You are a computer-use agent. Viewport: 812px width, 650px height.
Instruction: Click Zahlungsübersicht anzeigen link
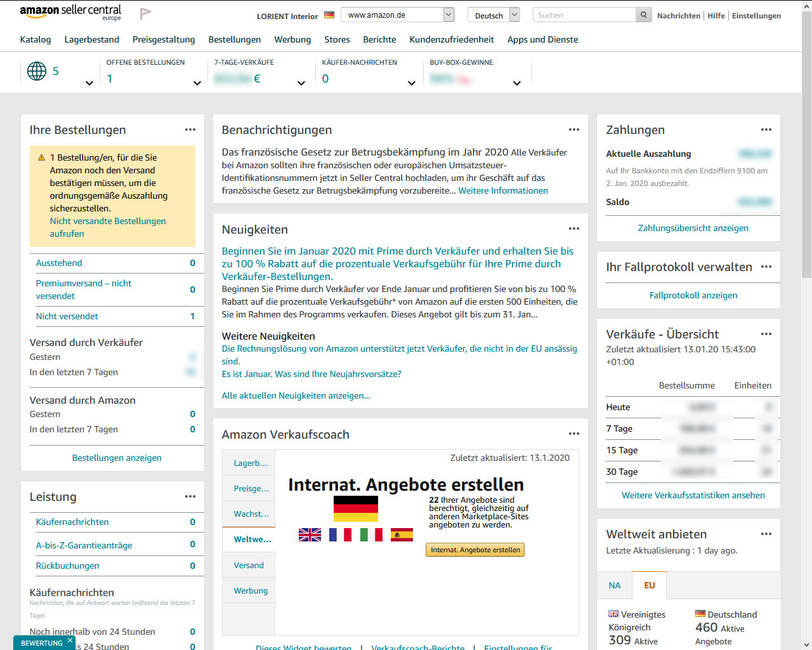[x=693, y=228]
